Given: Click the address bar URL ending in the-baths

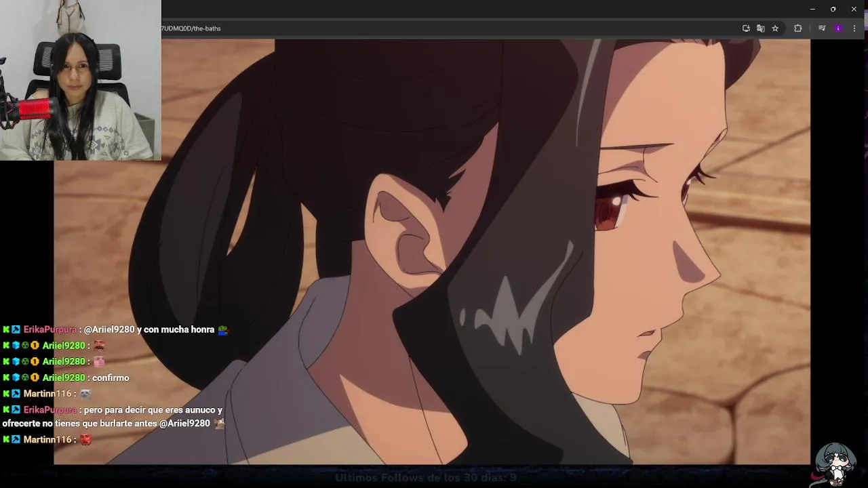Looking at the screenshot, I should click(191, 28).
